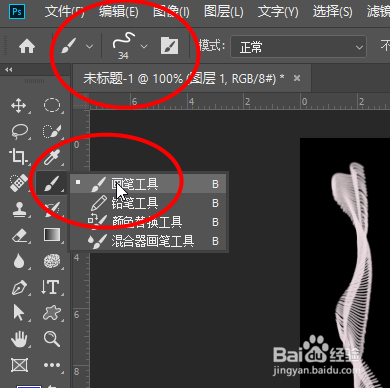The height and width of the screenshot is (388, 390).
Task: Choose 铅笔工具 from the flyout
Action: pyautogui.click(x=148, y=203)
